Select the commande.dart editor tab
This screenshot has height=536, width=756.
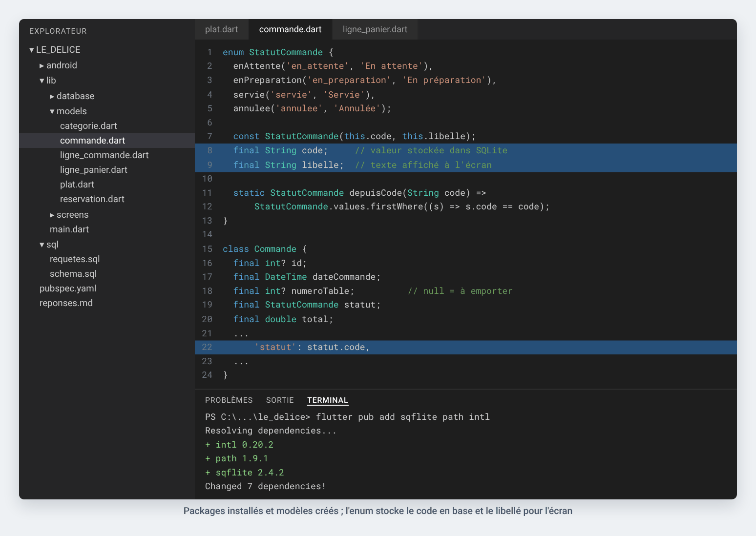click(290, 29)
